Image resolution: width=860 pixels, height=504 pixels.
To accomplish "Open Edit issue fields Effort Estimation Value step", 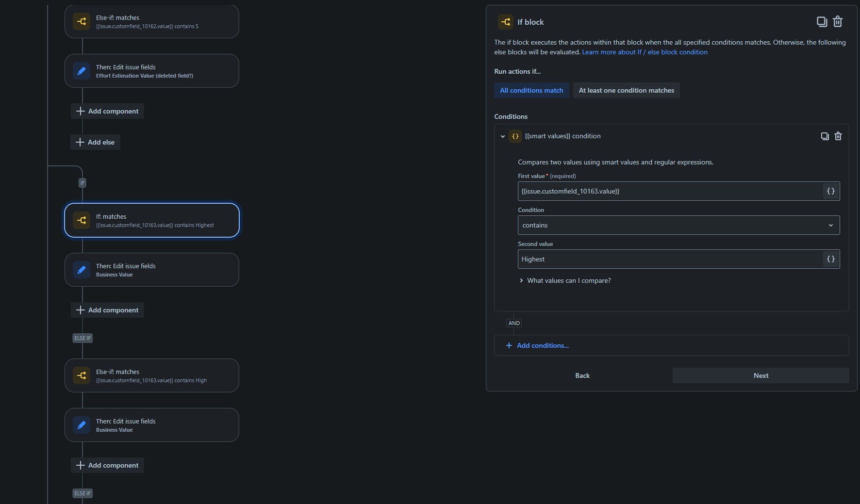I will (x=152, y=71).
